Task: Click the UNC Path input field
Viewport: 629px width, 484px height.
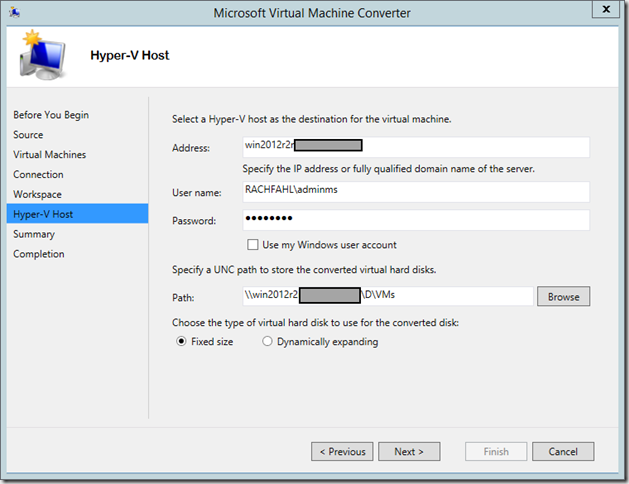Action: point(388,296)
